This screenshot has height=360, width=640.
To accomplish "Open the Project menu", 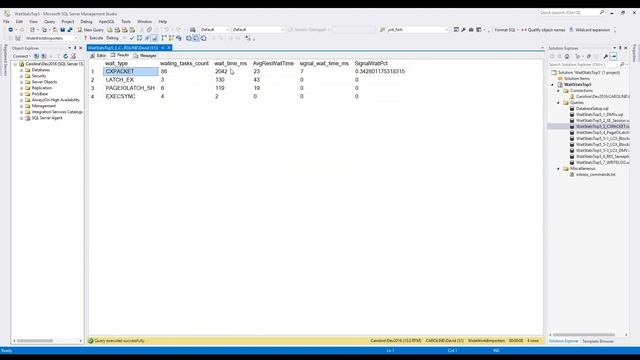I will [68, 21].
